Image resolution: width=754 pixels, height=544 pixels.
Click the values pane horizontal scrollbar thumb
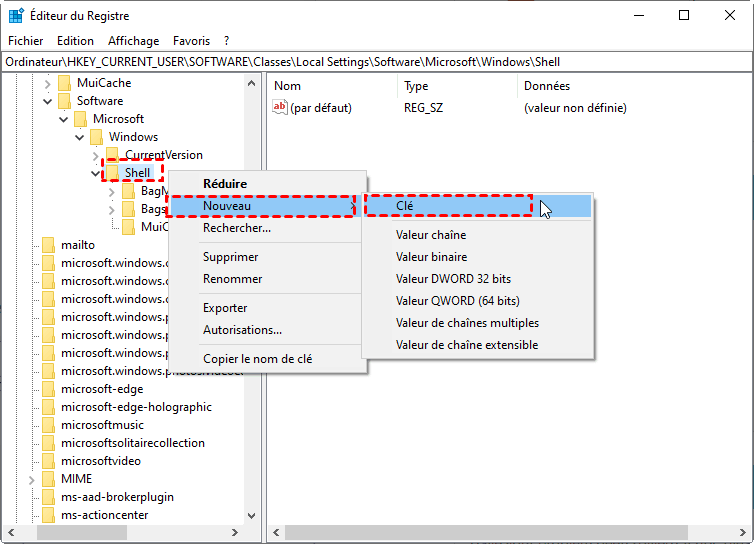coord(486,532)
